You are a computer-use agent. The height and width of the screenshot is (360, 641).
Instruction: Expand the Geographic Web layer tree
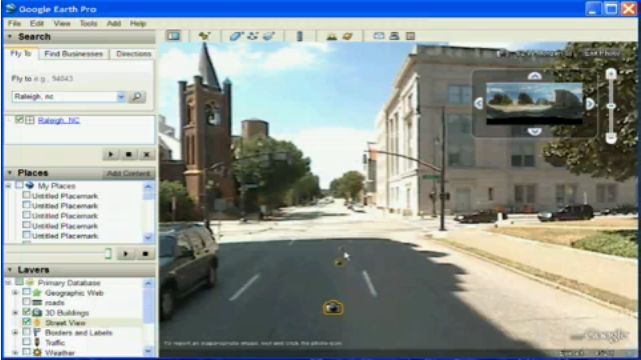[15, 293]
